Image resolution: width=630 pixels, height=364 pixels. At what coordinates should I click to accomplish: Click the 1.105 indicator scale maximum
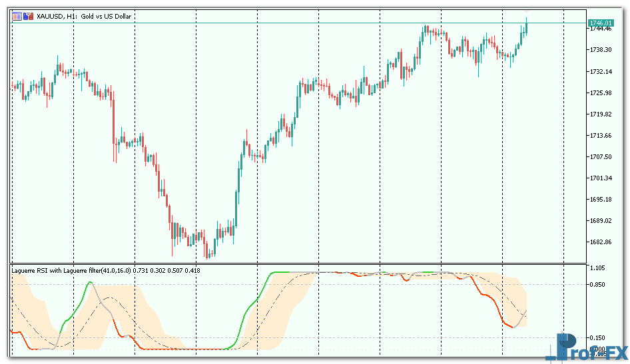tap(599, 268)
